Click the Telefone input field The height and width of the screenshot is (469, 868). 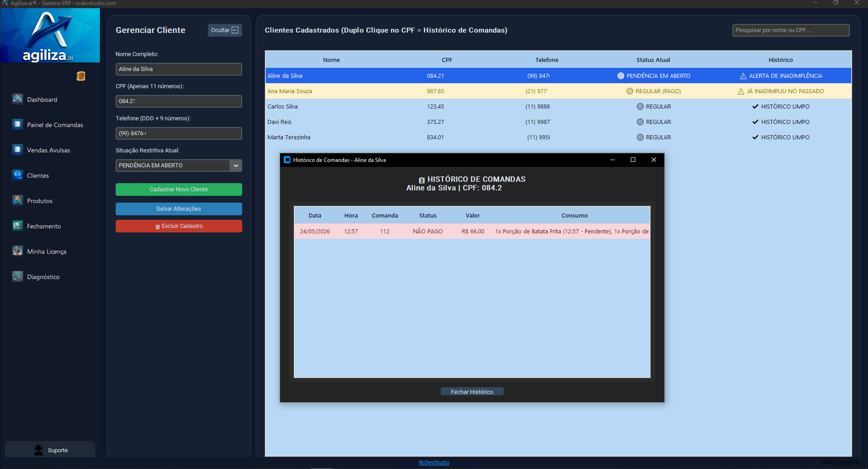(179, 133)
